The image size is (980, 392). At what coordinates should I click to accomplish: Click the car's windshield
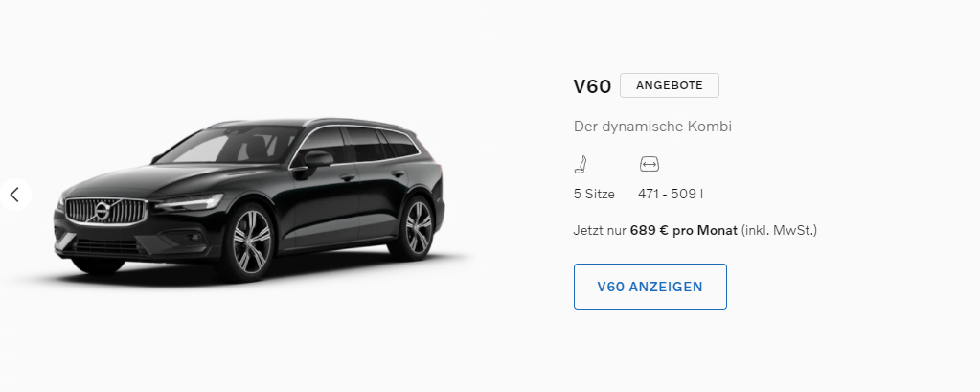point(228,145)
